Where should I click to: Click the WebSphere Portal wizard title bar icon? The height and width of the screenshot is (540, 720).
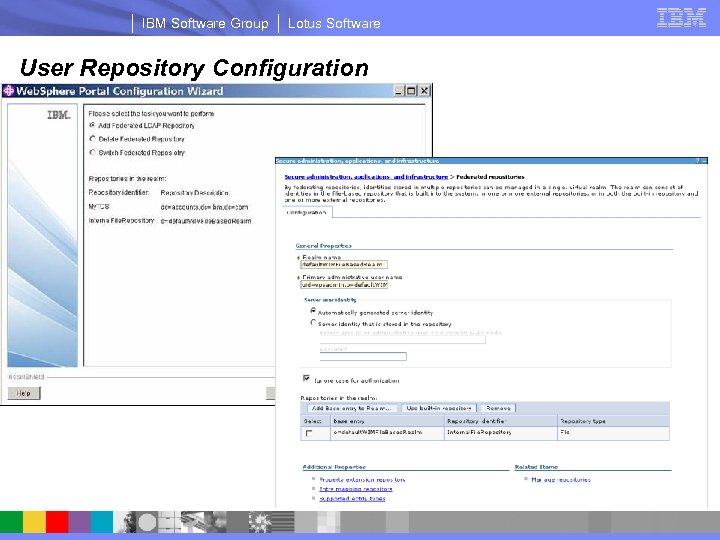tap(8, 91)
